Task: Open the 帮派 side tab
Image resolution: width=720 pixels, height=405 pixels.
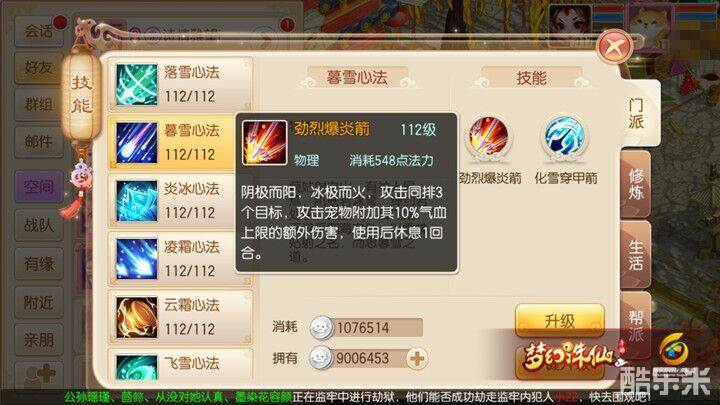Action: (x=636, y=324)
